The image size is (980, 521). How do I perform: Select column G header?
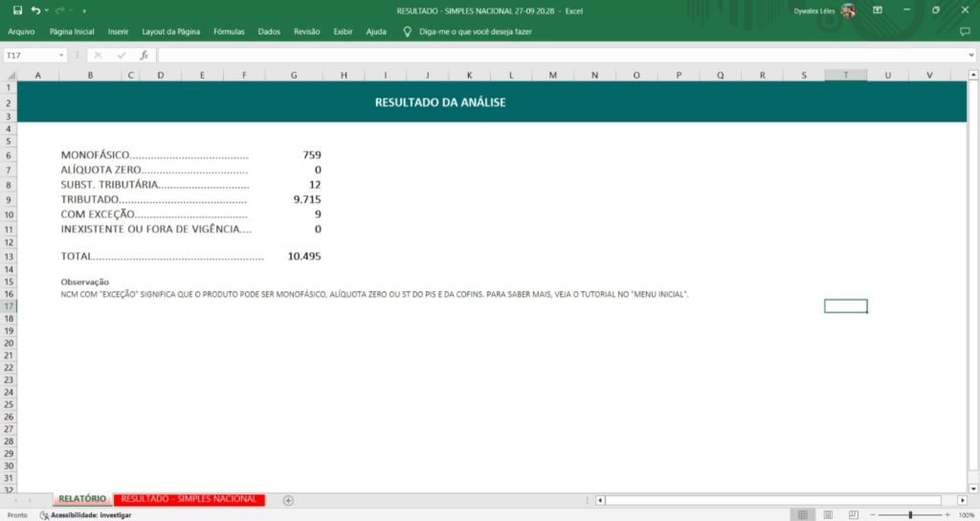(x=293, y=75)
